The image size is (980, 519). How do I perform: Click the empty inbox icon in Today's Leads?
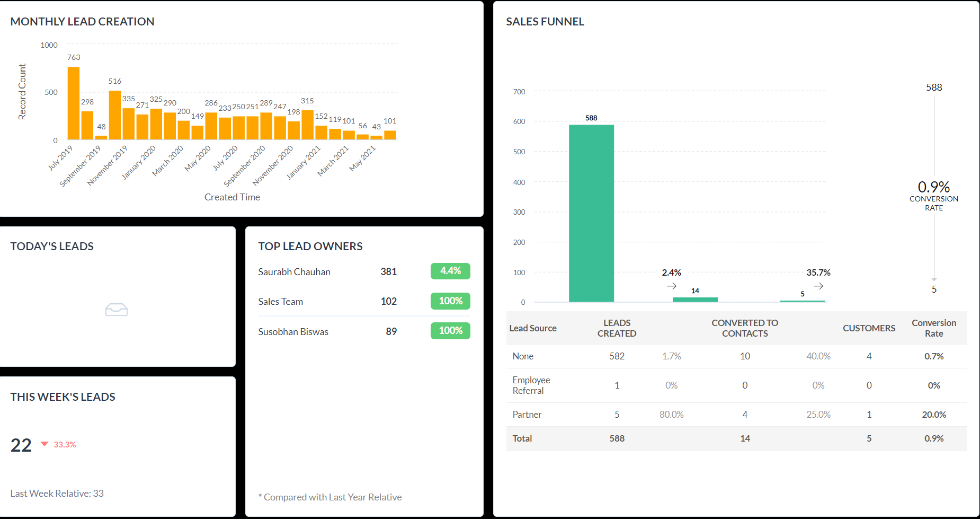[116, 310]
